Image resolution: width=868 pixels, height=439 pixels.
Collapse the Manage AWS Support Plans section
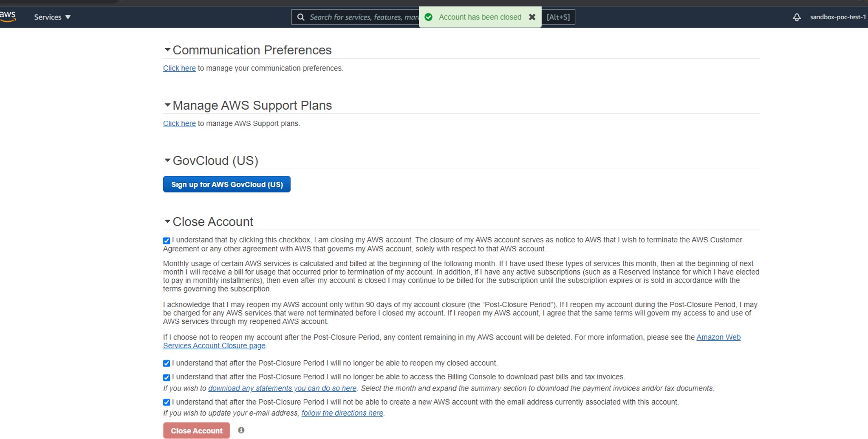(x=167, y=105)
